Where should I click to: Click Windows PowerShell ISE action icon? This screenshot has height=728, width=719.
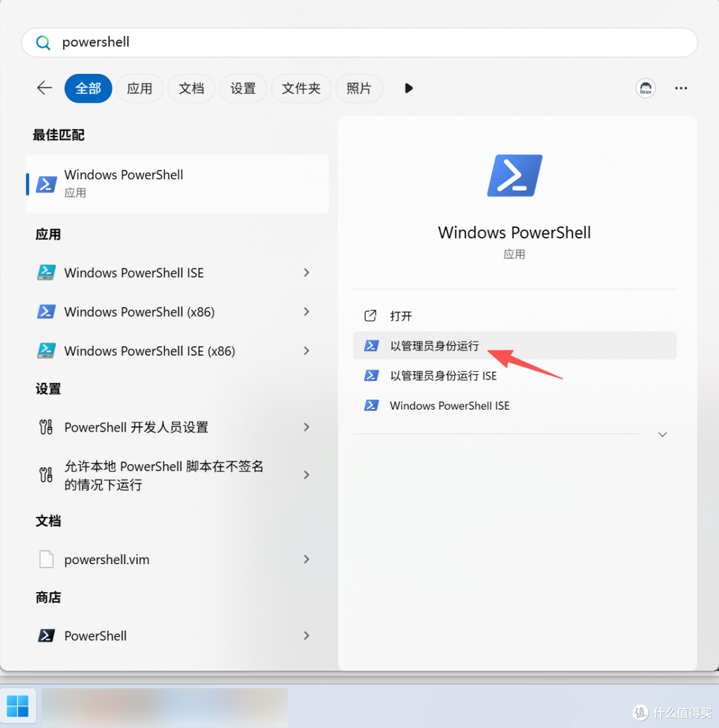pyautogui.click(x=371, y=406)
